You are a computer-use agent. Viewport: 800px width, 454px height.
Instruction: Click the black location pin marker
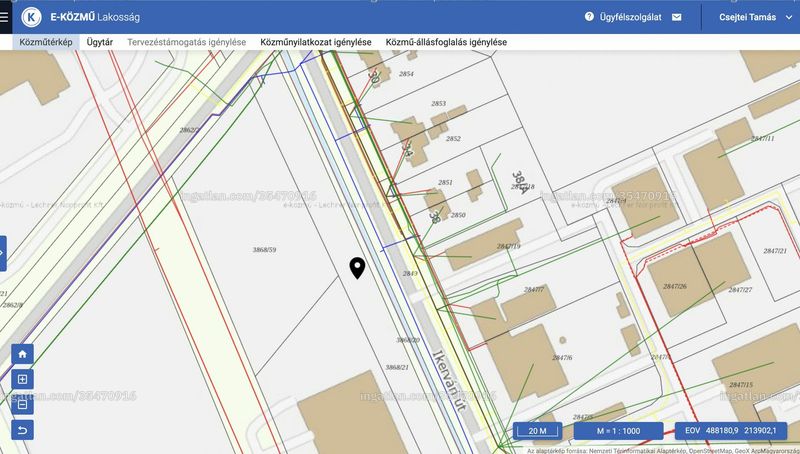pos(357,268)
